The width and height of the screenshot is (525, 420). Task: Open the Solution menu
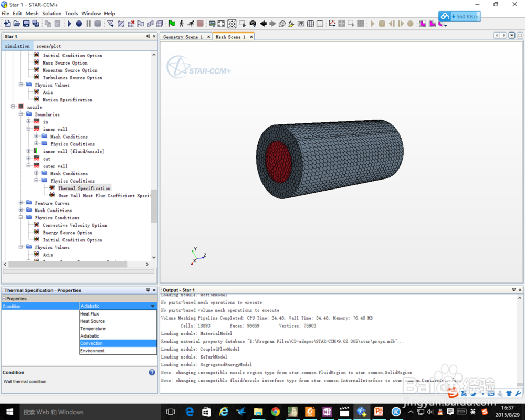(51, 14)
